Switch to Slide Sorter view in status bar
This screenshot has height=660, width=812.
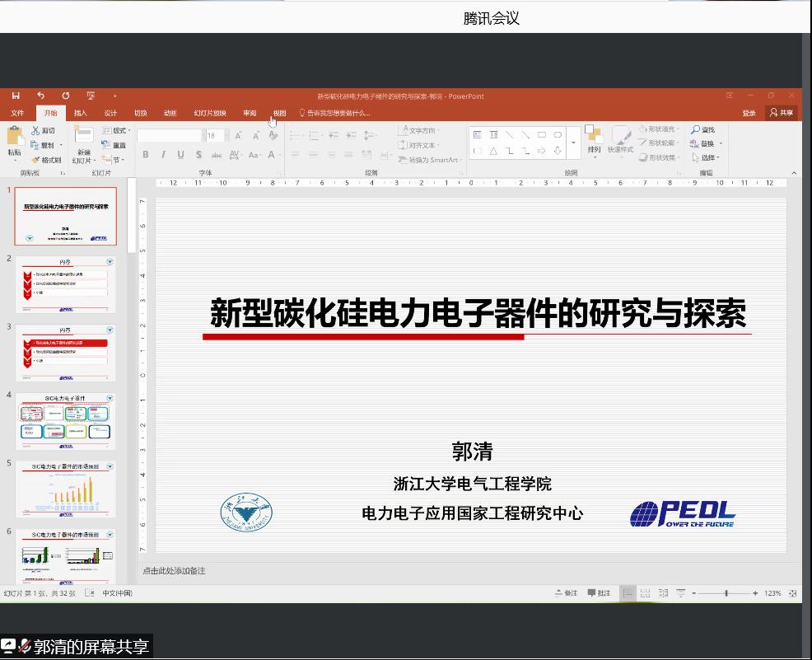tap(645, 593)
